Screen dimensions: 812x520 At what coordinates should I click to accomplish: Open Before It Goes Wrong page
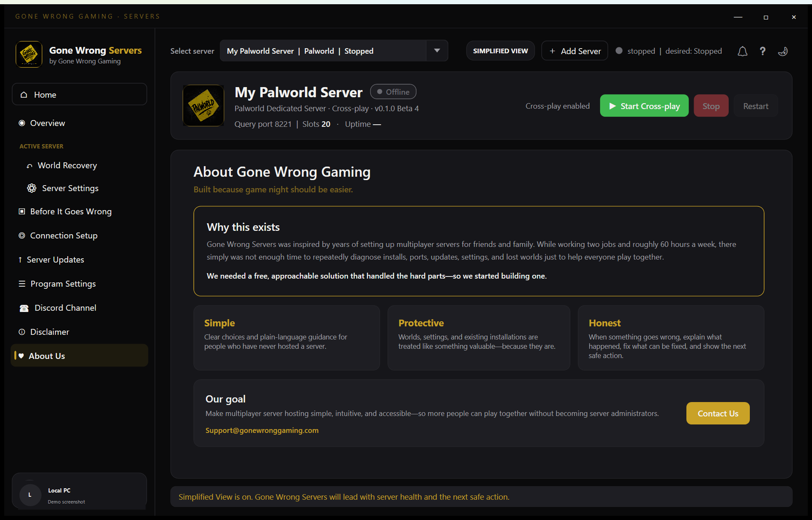80,211
